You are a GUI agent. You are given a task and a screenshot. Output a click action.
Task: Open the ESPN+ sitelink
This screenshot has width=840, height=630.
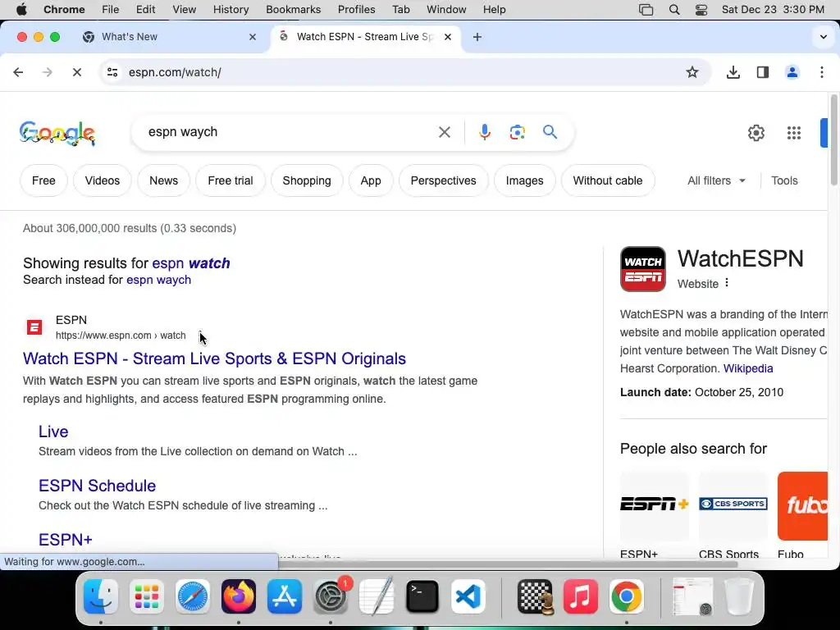click(x=66, y=540)
